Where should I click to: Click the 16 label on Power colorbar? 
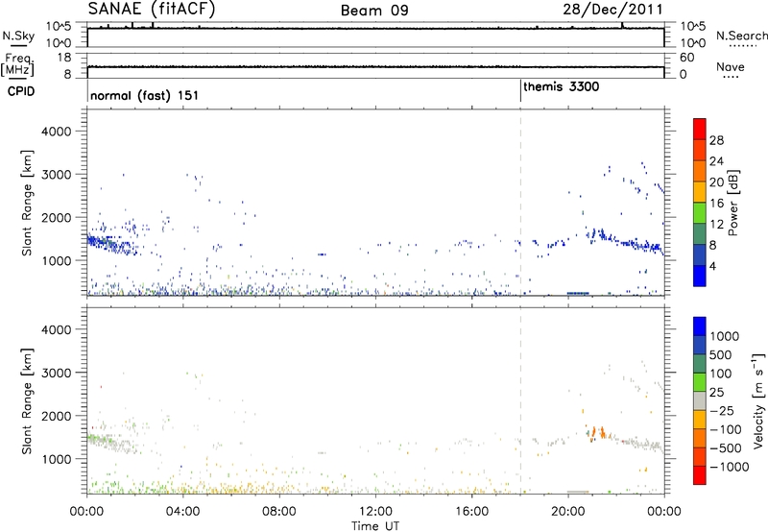click(716, 204)
